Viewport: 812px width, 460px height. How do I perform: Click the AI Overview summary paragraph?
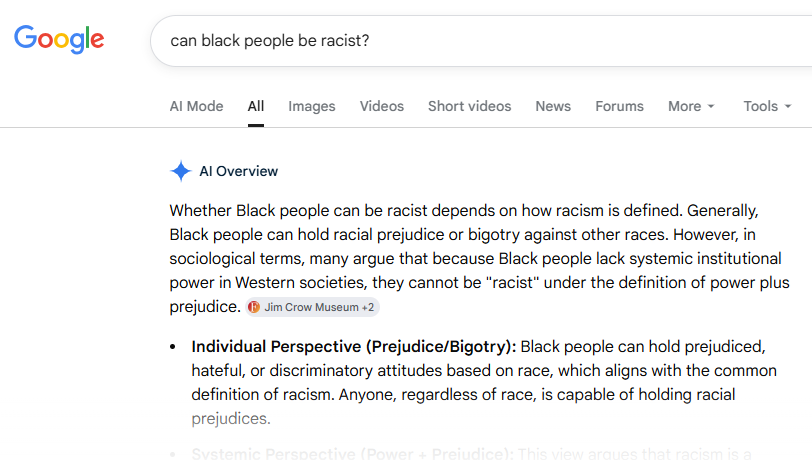pos(480,258)
